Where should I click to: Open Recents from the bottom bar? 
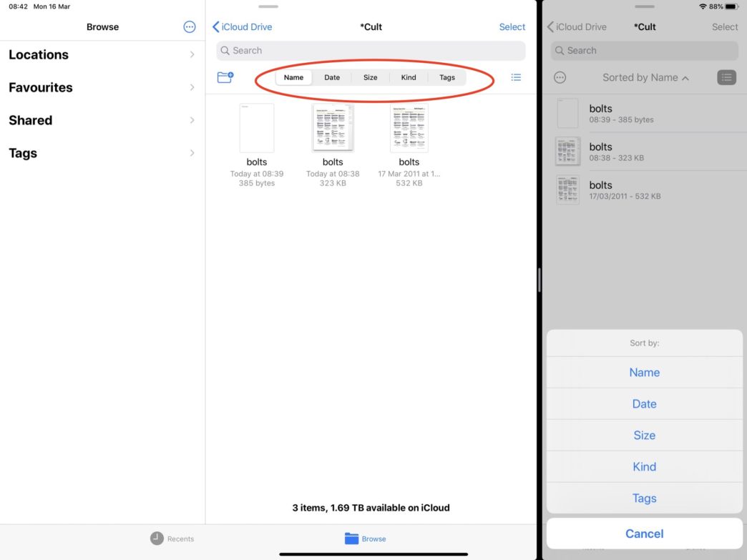171,539
